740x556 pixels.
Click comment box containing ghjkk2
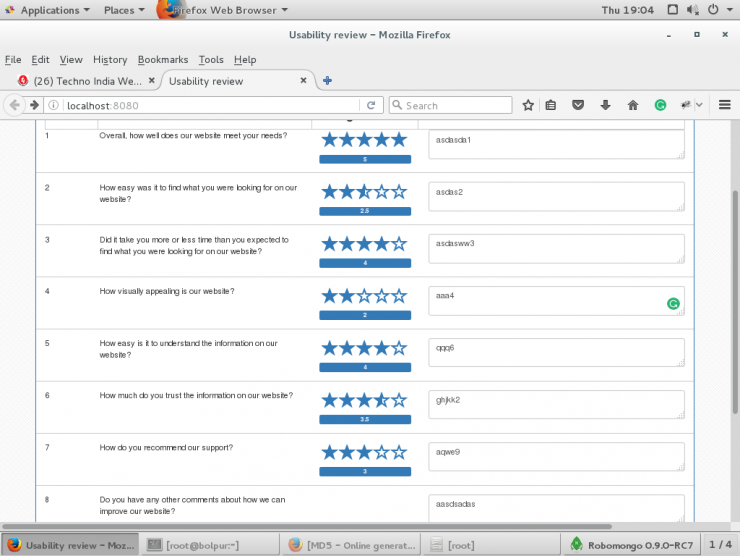[556, 404]
